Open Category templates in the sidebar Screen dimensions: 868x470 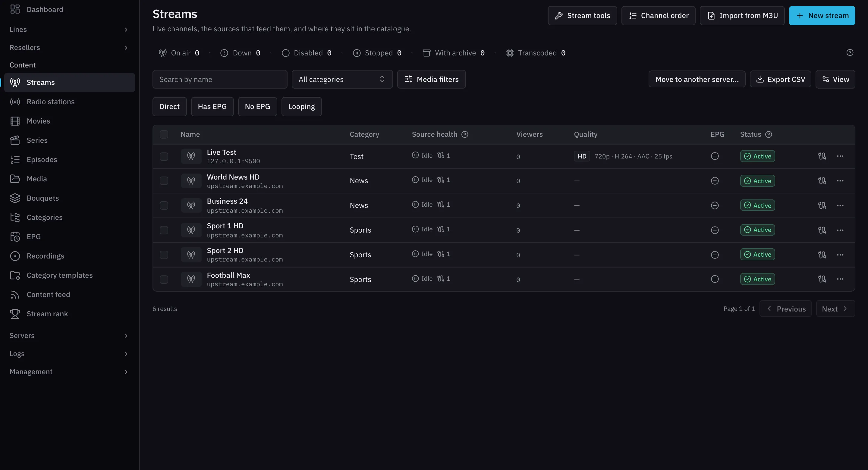point(69,275)
